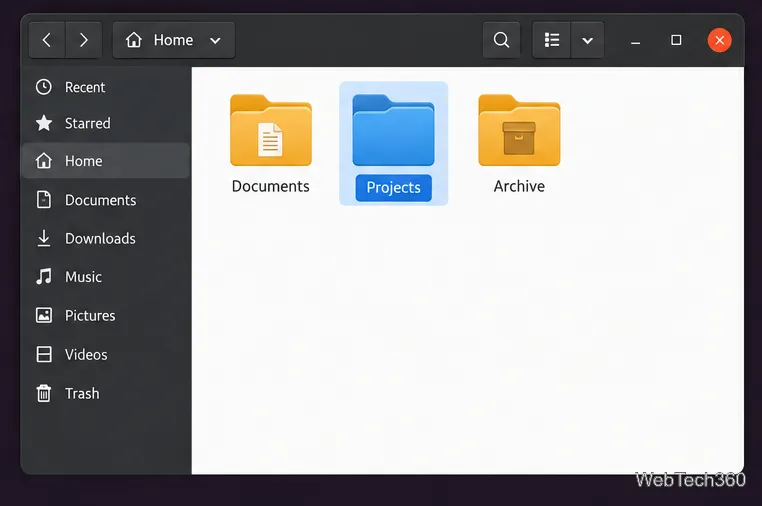
Task: Click the Home text in path bar
Action: [x=173, y=40]
